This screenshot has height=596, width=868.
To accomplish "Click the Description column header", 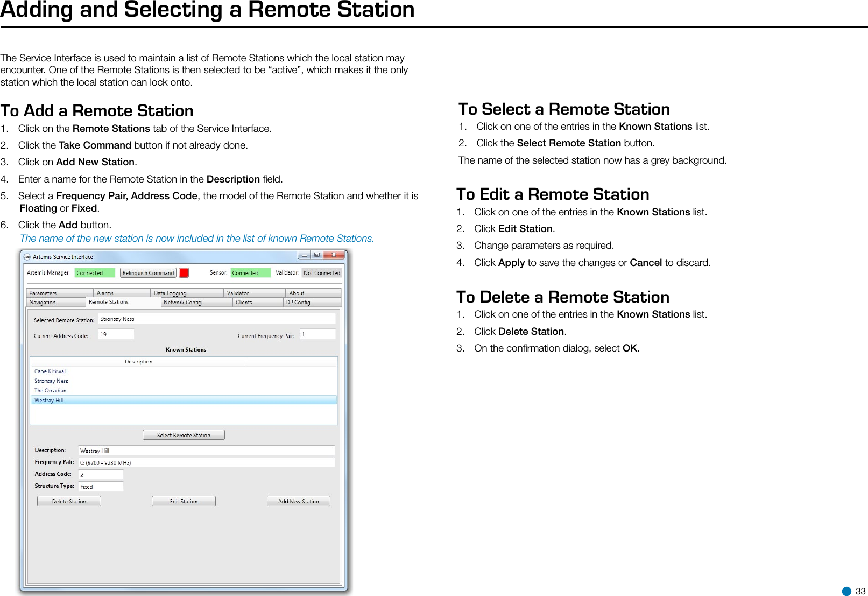I will 138,362.
